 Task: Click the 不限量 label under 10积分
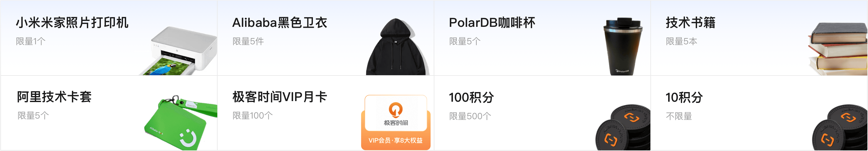[x=679, y=116]
